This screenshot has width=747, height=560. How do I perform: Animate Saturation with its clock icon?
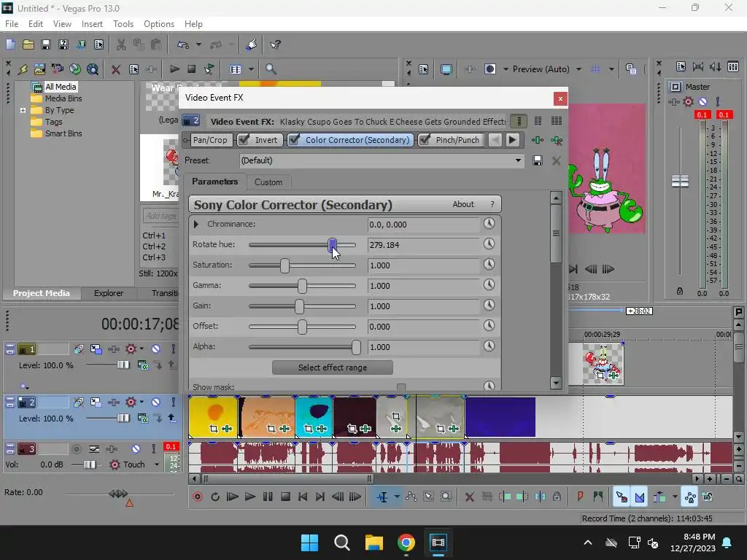coord(489,265)
